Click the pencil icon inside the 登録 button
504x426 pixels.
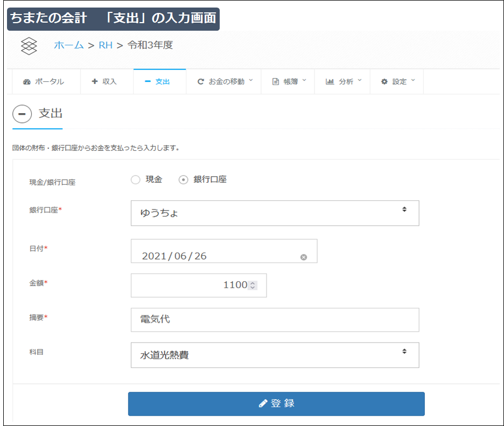(262, 403)
